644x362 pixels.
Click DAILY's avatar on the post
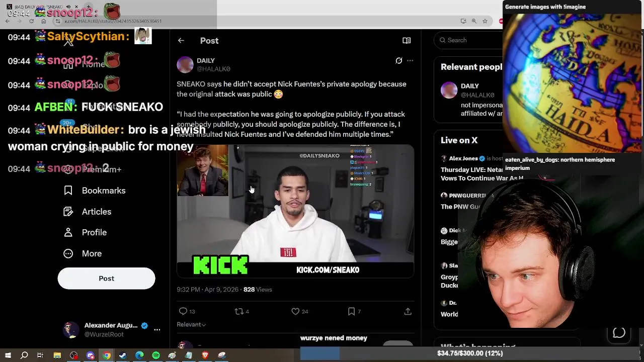click(185, 65)
